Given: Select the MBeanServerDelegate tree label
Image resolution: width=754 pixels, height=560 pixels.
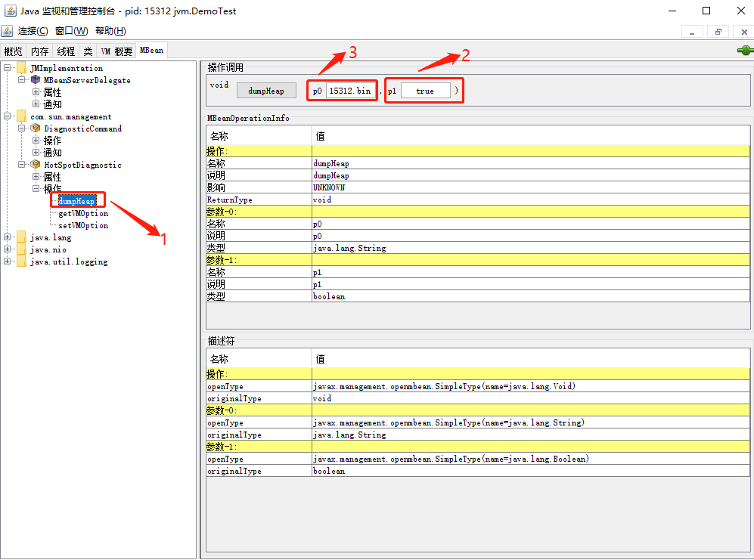Looking at the screenshot, I should click(x=87, y=80).
